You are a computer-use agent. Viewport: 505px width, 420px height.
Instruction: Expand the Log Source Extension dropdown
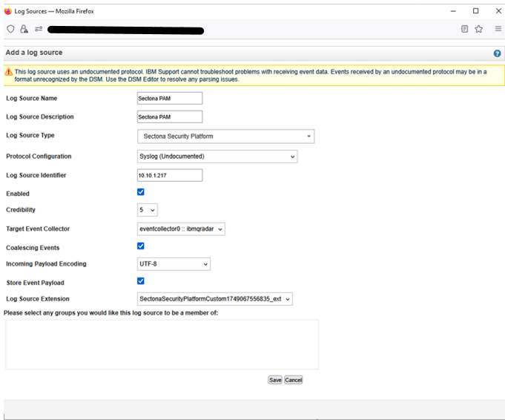pos(215,299)
